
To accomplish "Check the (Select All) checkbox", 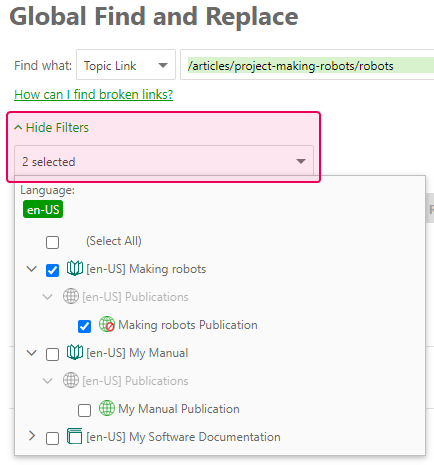I will click(x=52, y=242).
